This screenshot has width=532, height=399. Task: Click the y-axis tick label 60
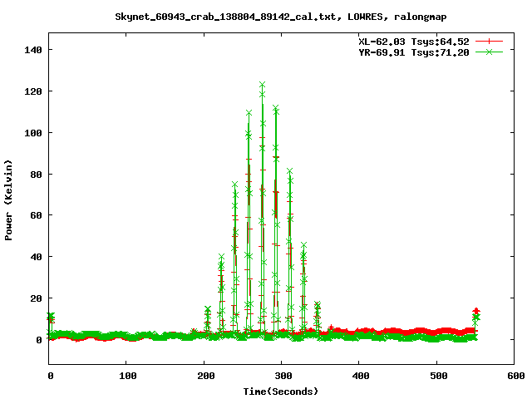(x=36, y=215)
